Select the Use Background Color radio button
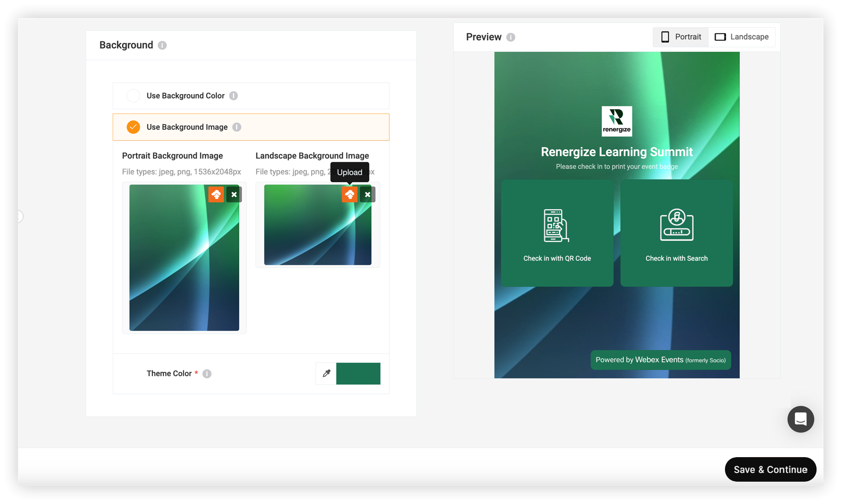 pos(133,95)
